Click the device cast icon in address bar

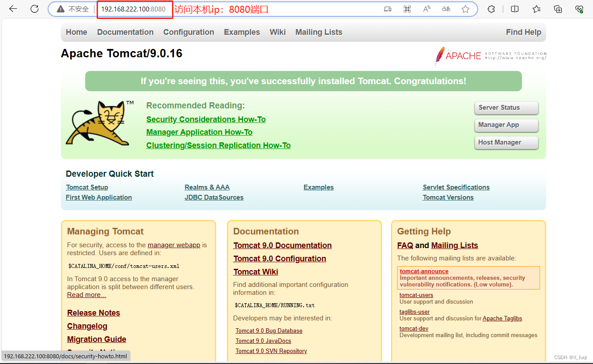pos(388,9)
